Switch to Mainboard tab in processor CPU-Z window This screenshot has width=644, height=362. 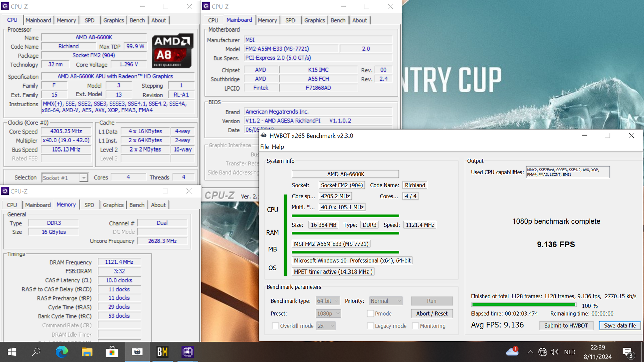38,20
